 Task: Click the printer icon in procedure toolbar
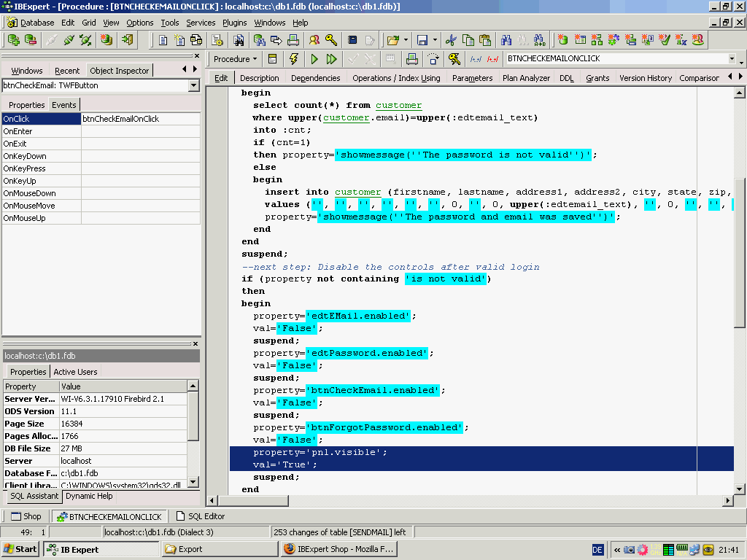pyautogui.click(x=411, y=59)
